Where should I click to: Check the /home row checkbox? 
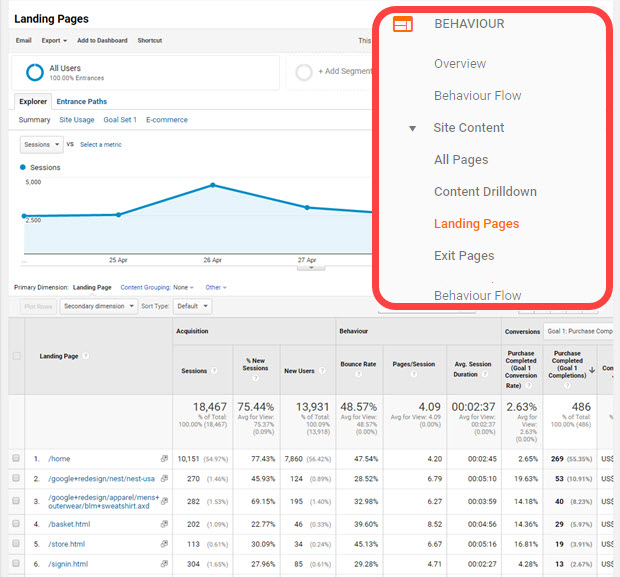(x=16, y=459)
